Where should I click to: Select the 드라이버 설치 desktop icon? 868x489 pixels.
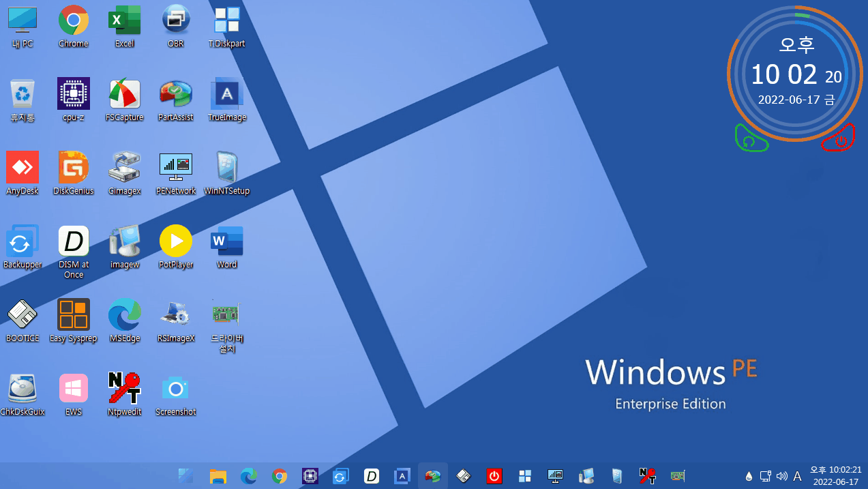coord(227,326)
